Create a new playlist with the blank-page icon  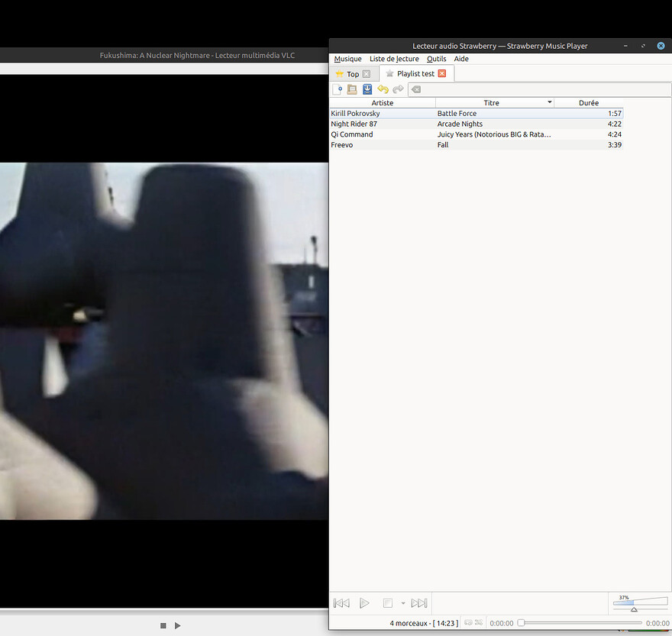(338, 89)
